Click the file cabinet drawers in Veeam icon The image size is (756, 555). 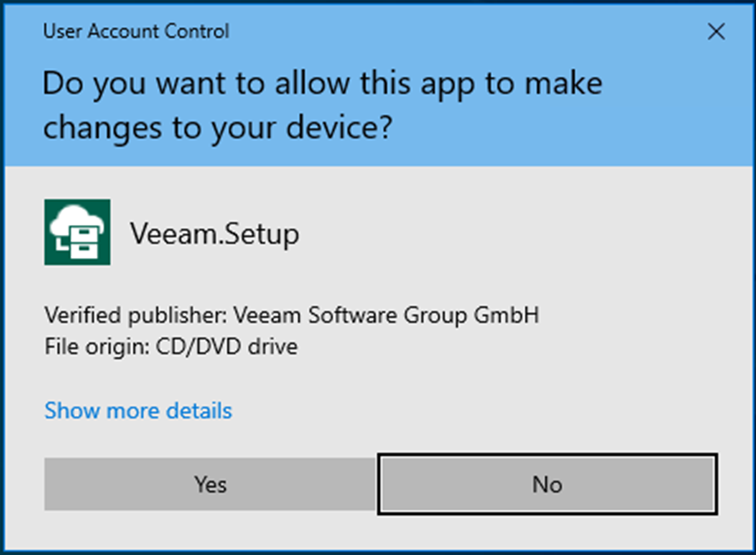click(84, 241)
